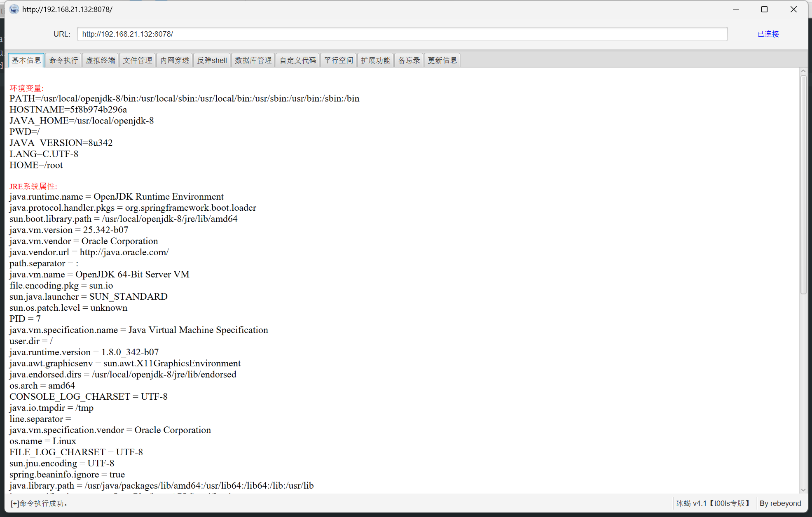812x517 pixels.
Task: Select the 内网穿透 tab
Action: [x=175, y=61]
